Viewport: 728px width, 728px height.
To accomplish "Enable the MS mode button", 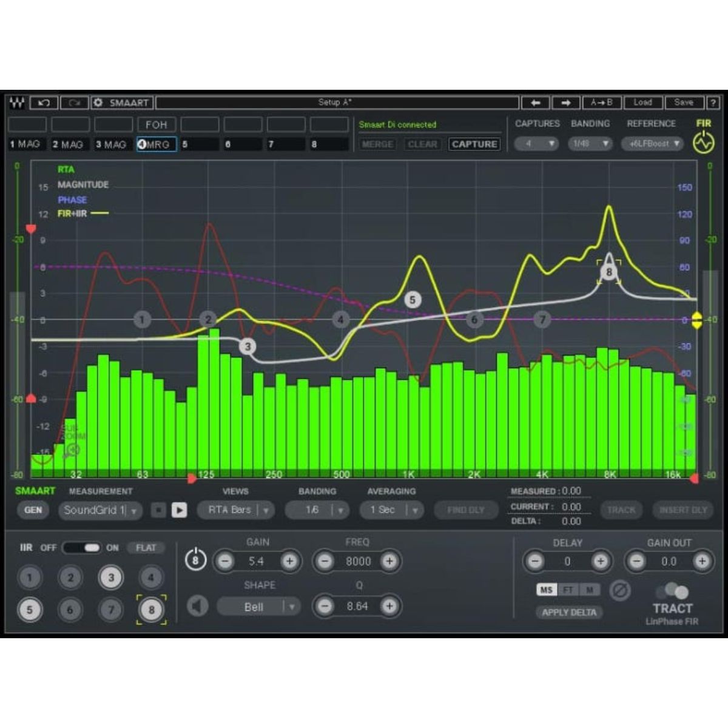I will click(x=545, y=588).
